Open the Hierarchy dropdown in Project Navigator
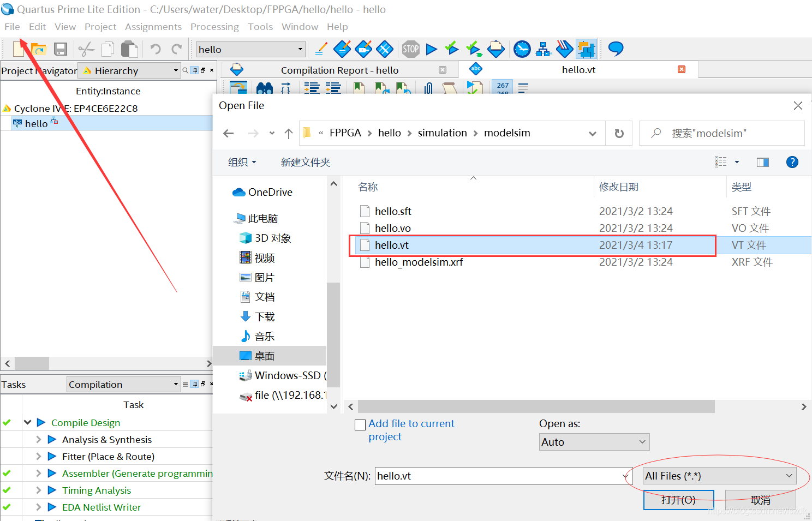 click(176, 70)
